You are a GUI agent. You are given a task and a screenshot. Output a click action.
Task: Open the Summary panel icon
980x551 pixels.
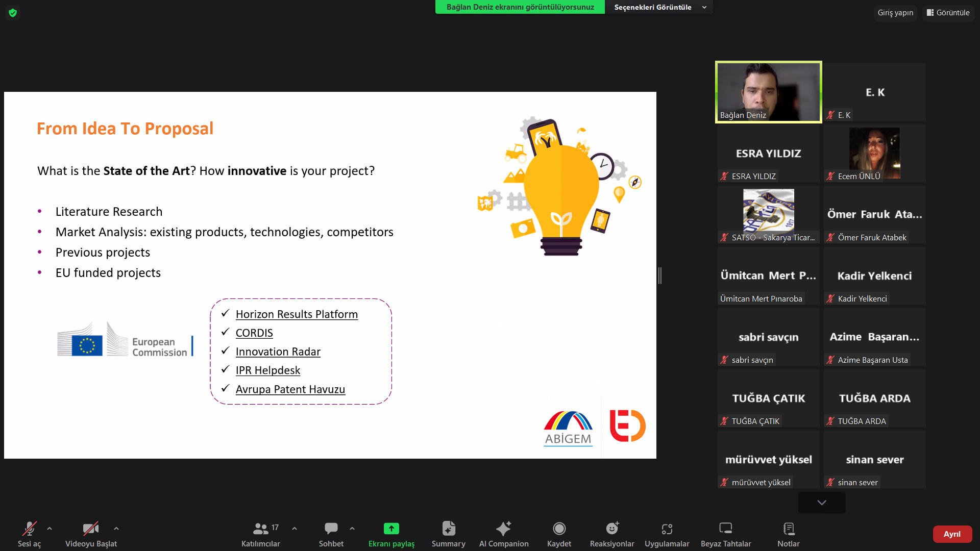[448, 529]
